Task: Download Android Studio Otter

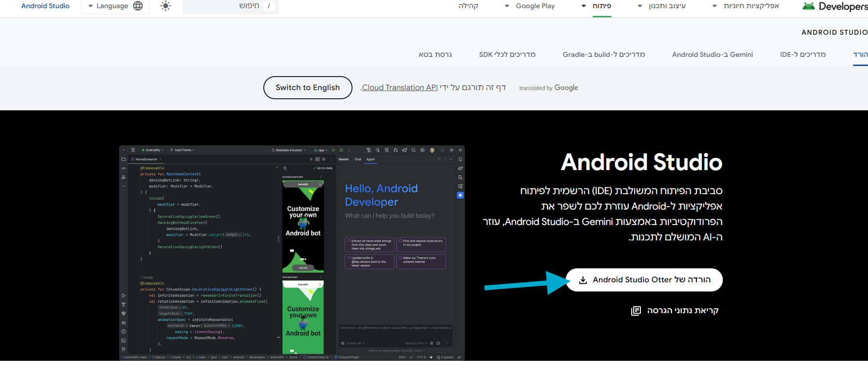Action: [x=644, y=280]
